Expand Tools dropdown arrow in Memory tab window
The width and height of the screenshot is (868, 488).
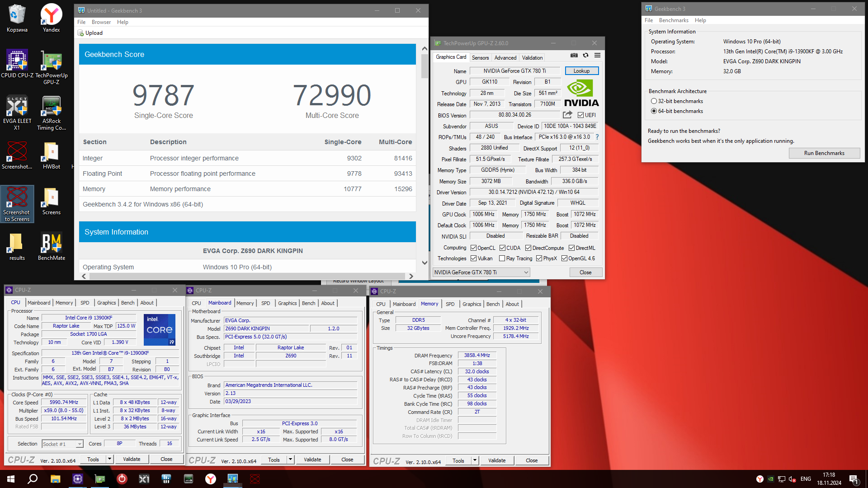click(475, 460)
